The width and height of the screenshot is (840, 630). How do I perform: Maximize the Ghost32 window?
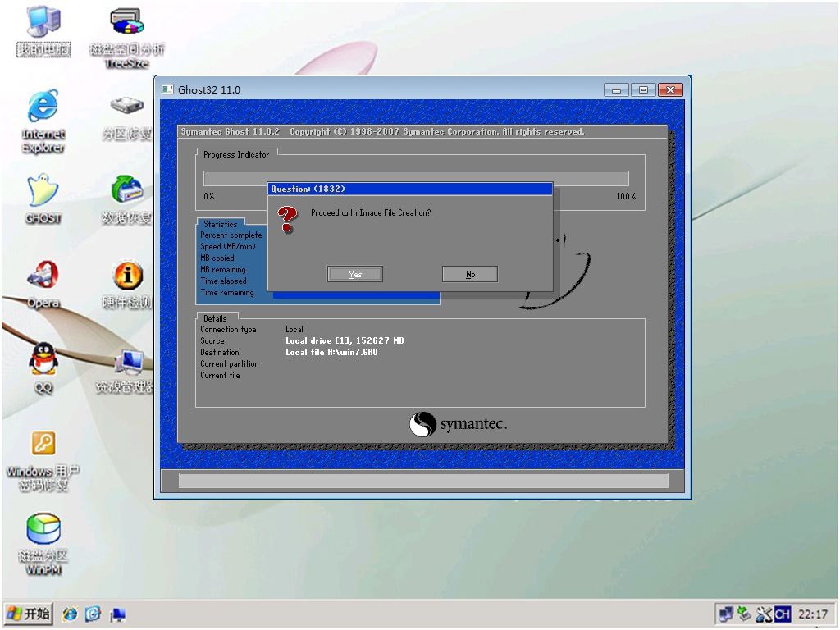[643, 90]
